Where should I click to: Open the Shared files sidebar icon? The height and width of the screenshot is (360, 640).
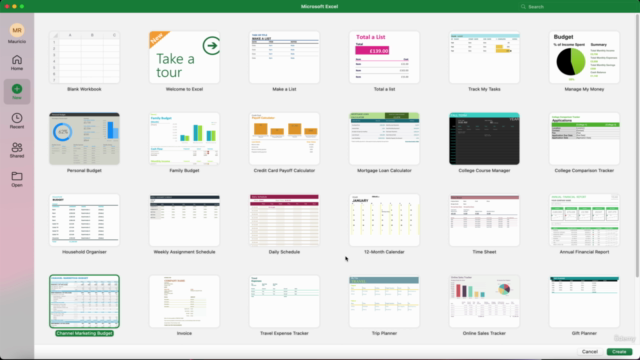(x=17, y=150)
